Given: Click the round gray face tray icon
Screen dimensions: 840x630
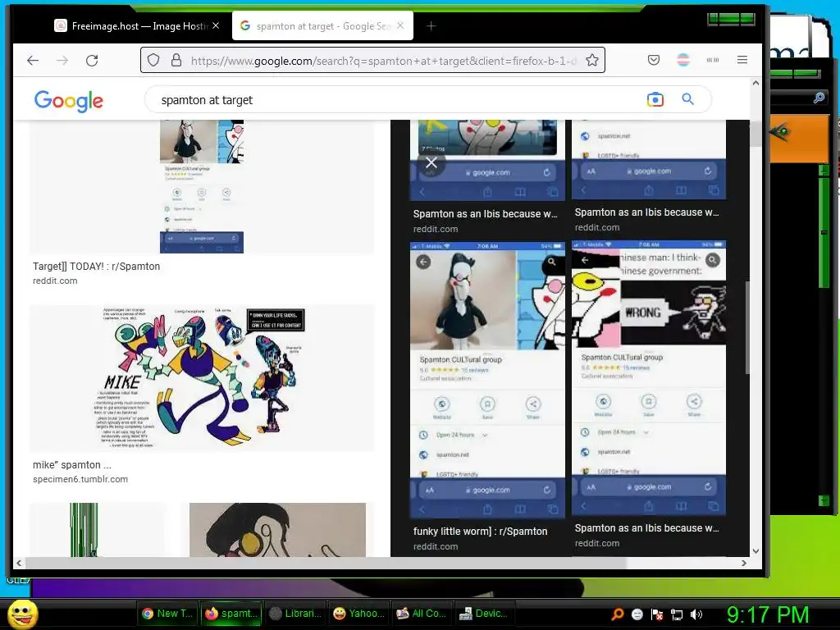Looking at the screenshot, I should coord(637,614).
